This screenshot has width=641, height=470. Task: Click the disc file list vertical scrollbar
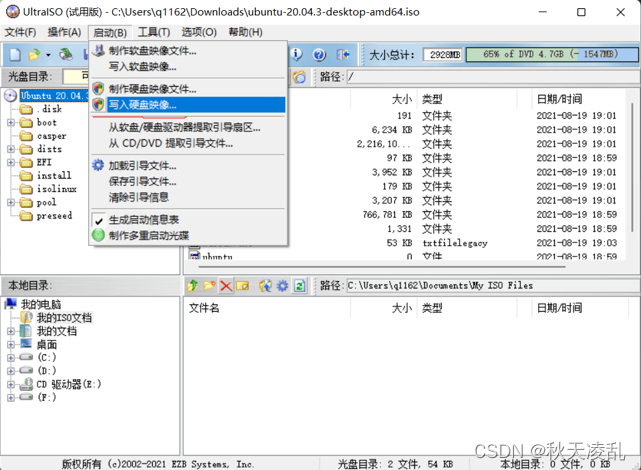(632, 168)
